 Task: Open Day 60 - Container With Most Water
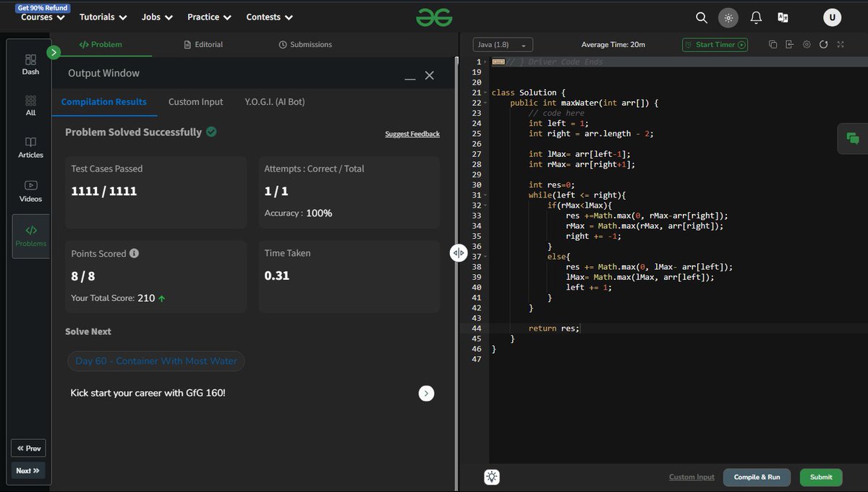pyautogui.click(x=156, y=361)
